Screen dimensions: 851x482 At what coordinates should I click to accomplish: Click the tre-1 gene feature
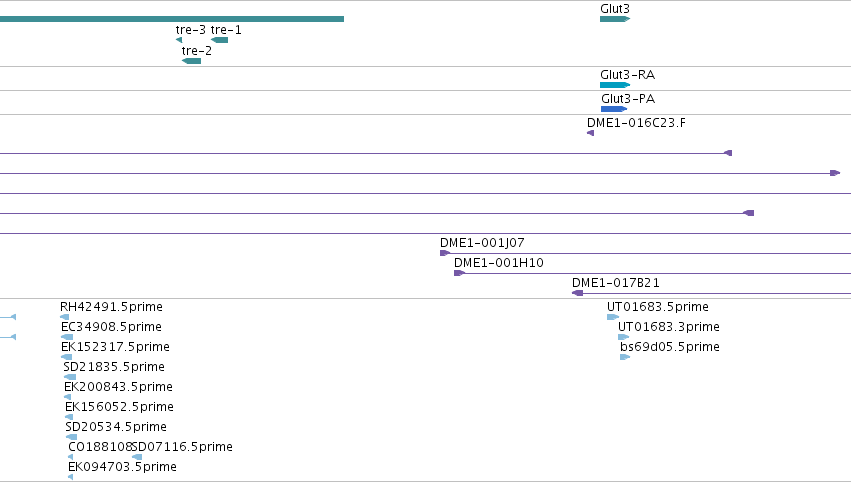point(219,40)
